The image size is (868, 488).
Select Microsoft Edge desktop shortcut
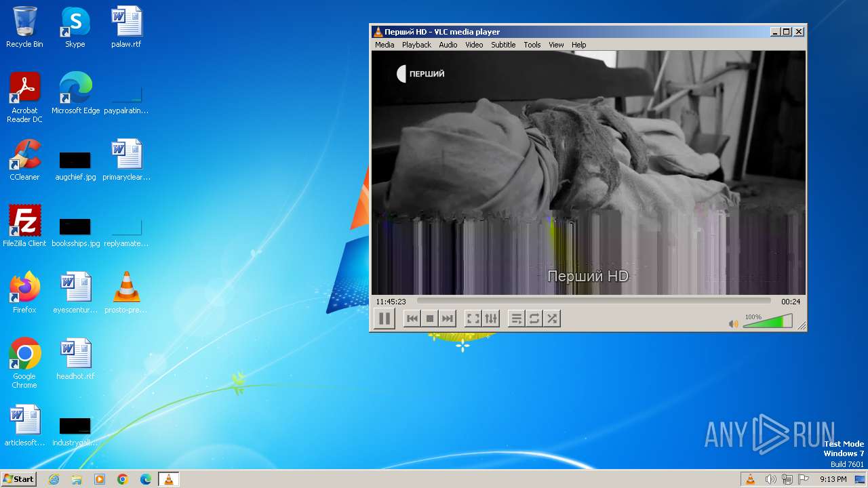[75, 94]
